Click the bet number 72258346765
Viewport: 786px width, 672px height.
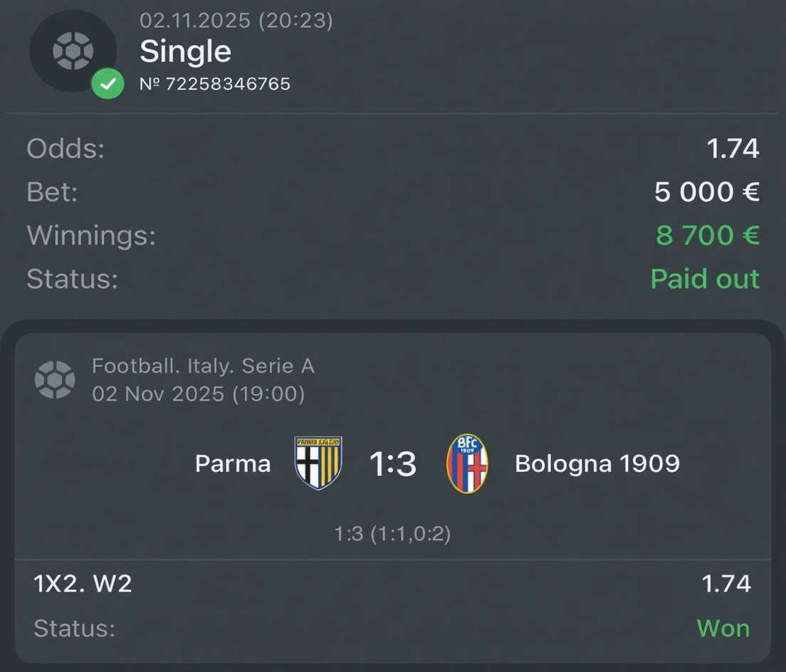(x=215, y=84)
